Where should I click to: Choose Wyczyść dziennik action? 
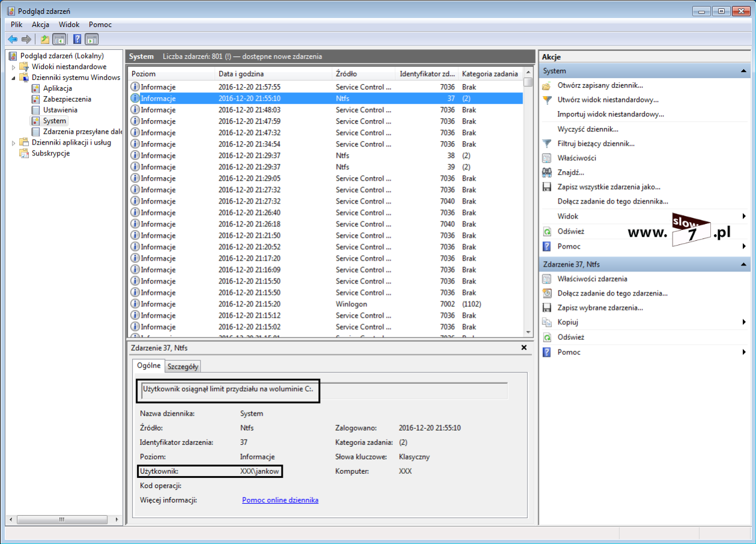click(x=588, y=129)
